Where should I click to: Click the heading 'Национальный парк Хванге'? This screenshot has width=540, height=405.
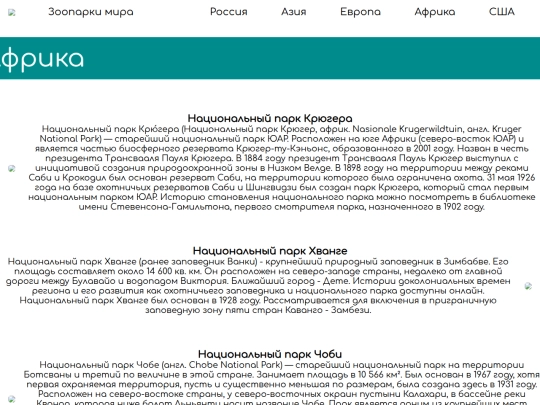270,251
